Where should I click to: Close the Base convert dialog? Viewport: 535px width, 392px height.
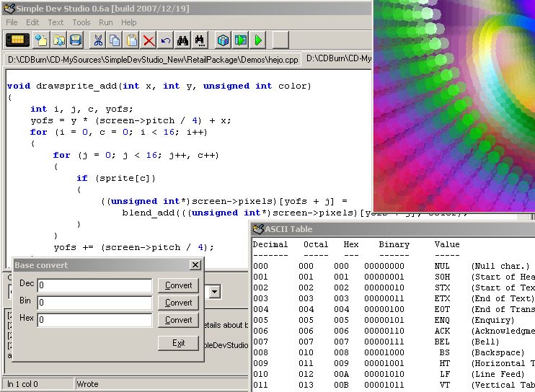[195, 265]
